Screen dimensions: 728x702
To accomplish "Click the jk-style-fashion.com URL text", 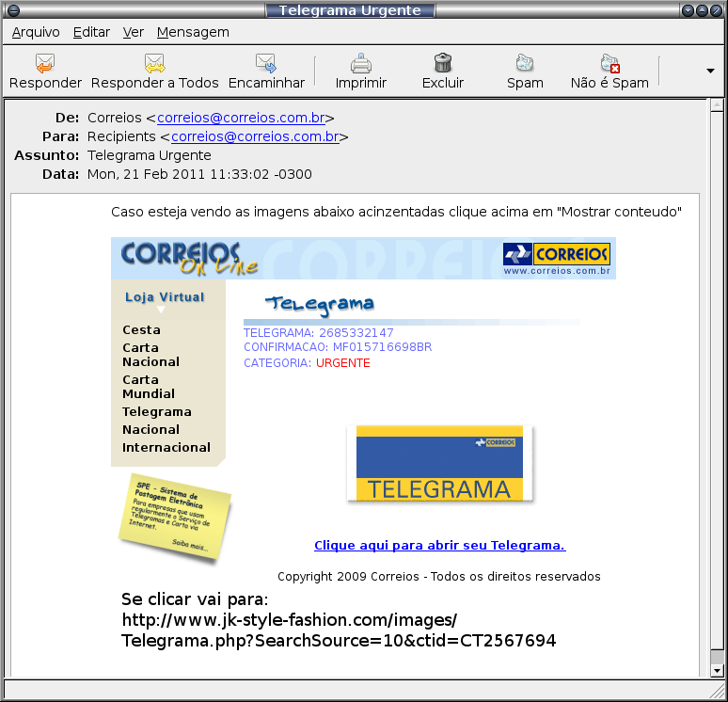I will (339, 630).
